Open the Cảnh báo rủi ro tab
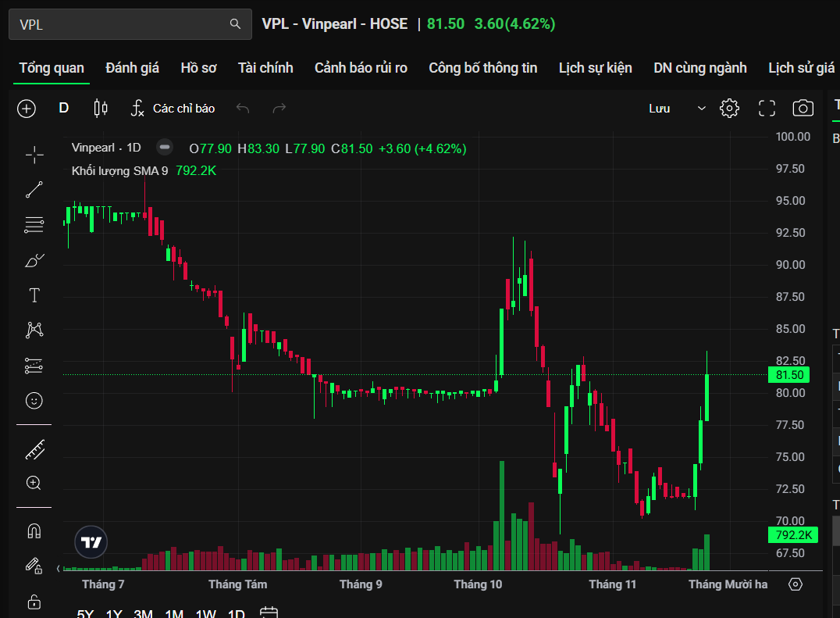The width and height of the screenshot is (840, 618). coord(361,68)
